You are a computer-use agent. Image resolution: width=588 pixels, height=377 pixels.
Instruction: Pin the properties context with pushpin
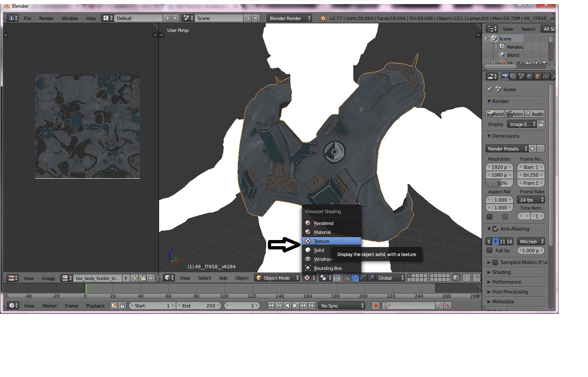click(x=489, y=89)
